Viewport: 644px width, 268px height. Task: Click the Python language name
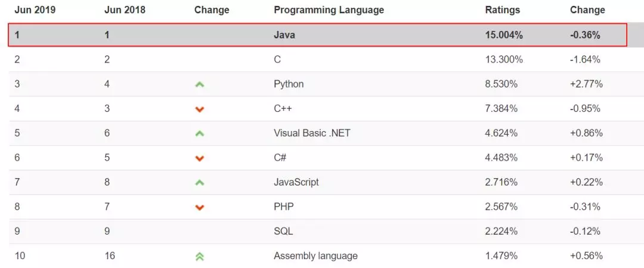tap(289, 84)
